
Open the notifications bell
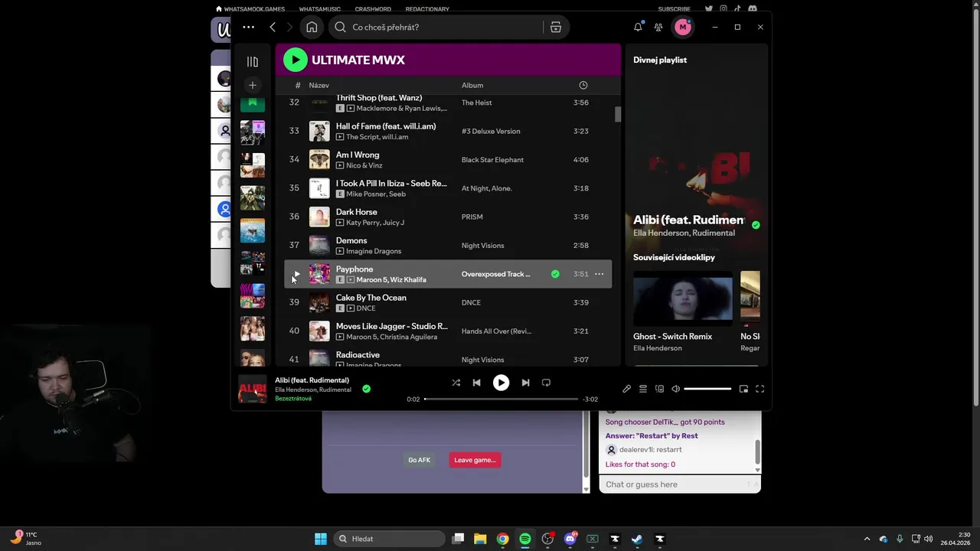[638, 27]
